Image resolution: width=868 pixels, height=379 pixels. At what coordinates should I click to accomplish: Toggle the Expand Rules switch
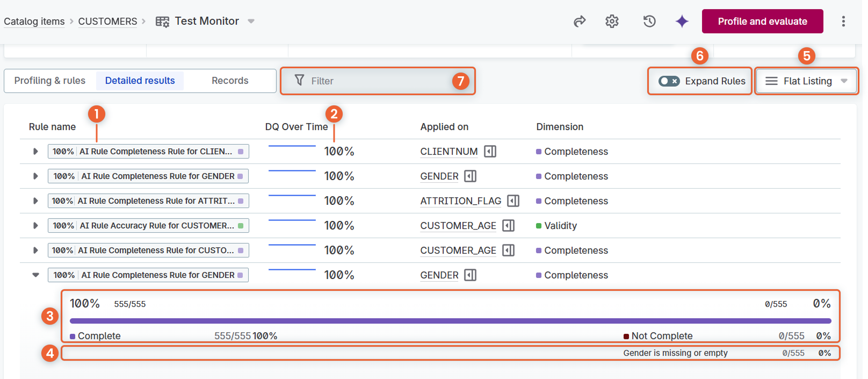point(669,81)
